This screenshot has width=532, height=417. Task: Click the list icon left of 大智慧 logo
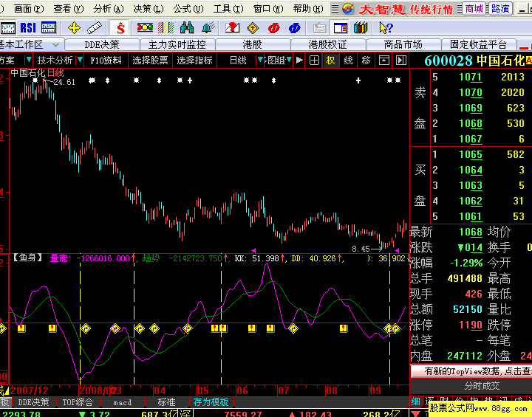coord(335,8)
